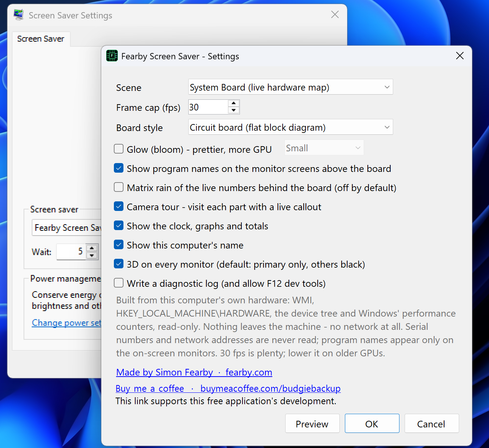Open the Small glow size dropdown
The image size is (489, 448).
(324, 148)
